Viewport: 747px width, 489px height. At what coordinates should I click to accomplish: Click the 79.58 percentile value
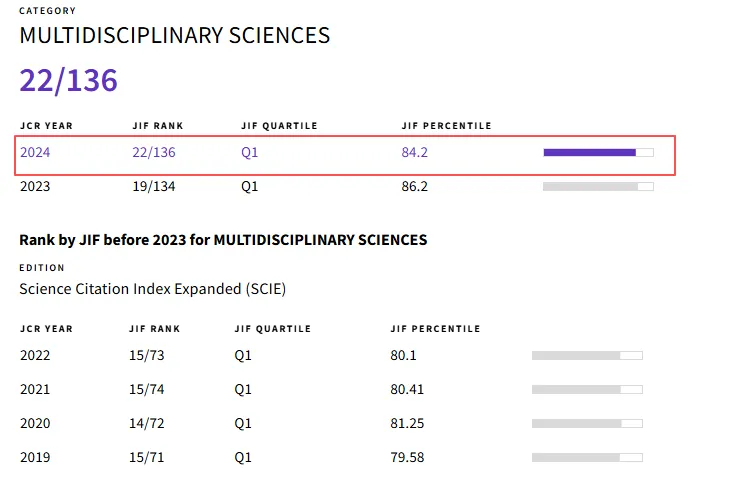pyautogui.click(x=408, y=457)
